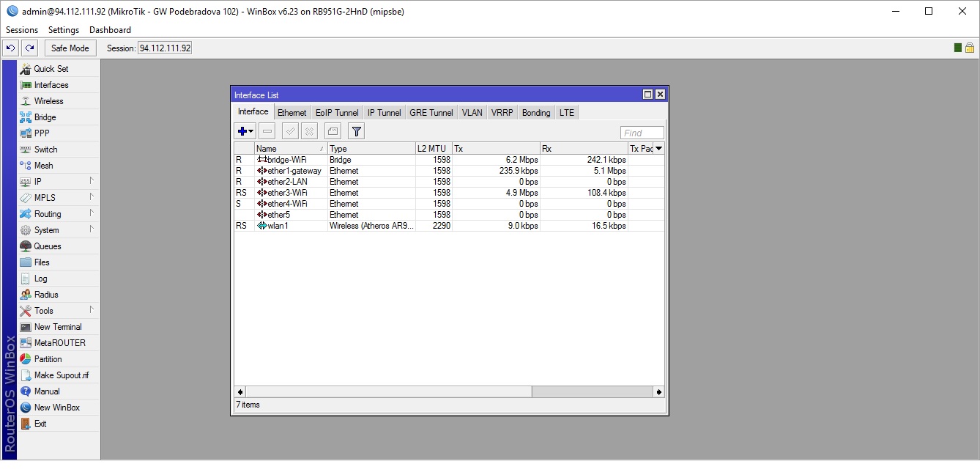The image size is (980, 475).
Task: Click the comment note icon in the Interface List toolbar
Action: (333, 131)
